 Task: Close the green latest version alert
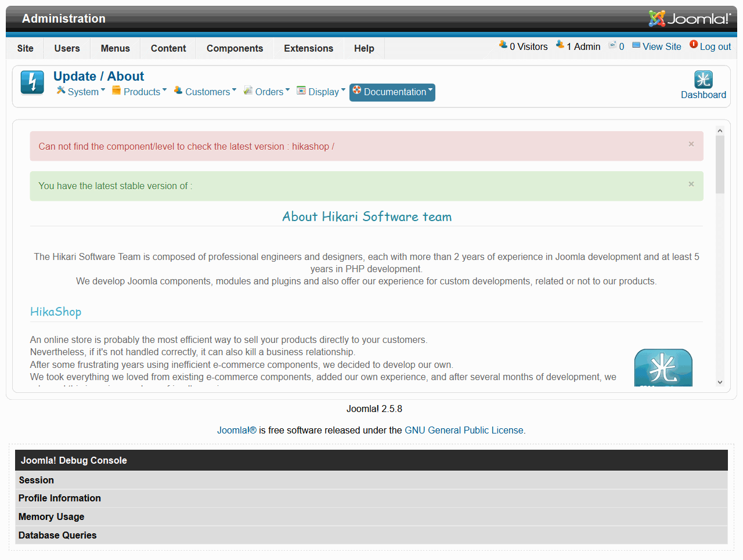691,184
